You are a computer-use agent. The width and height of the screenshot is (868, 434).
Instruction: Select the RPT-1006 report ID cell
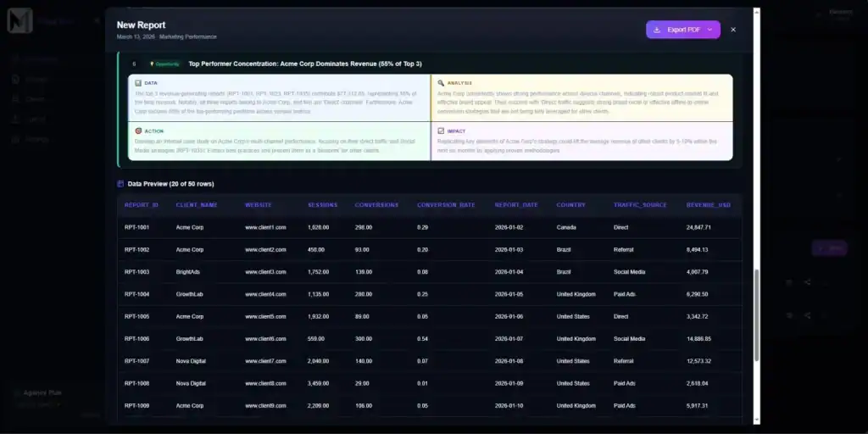click(x=136, y=339)
